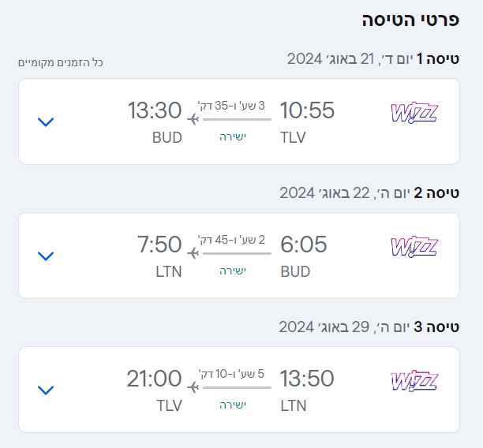Click the 21:00 arrival time at TLV
The height and width of the screenshot is (448, 483).
[155, 379]
